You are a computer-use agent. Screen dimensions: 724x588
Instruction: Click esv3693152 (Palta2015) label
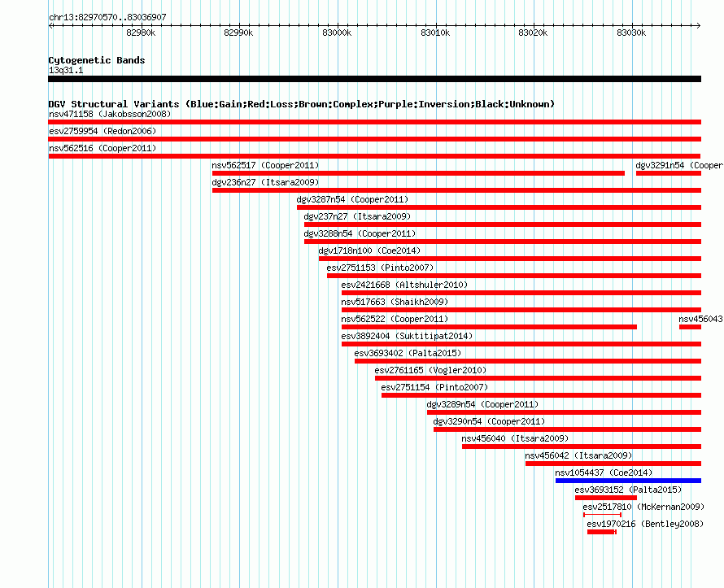coord(629,490)
